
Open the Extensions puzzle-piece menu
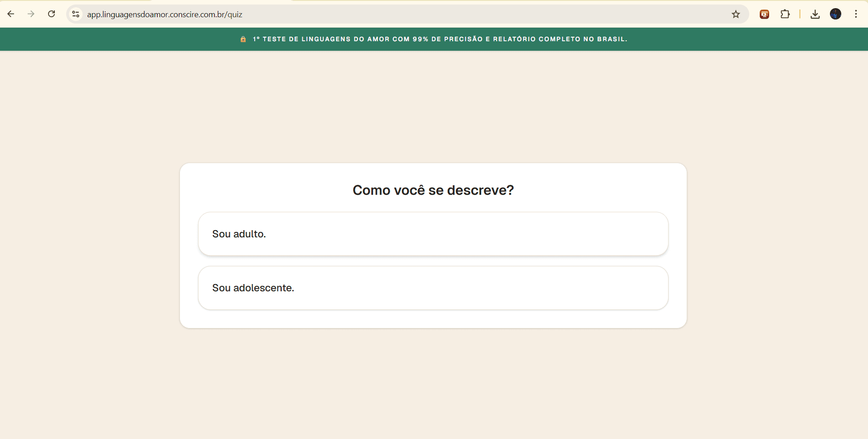(x=786, y=14)
